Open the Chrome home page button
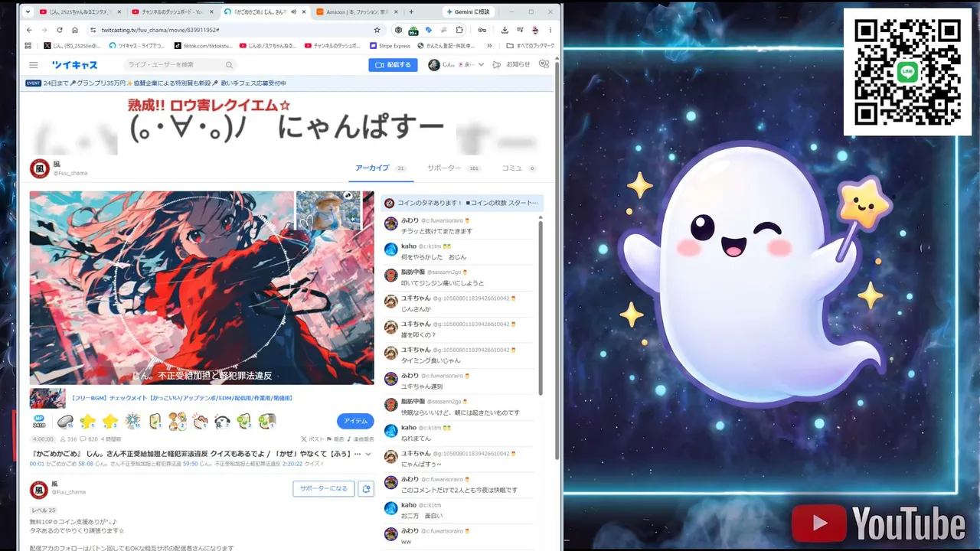 tap(75, 30)
